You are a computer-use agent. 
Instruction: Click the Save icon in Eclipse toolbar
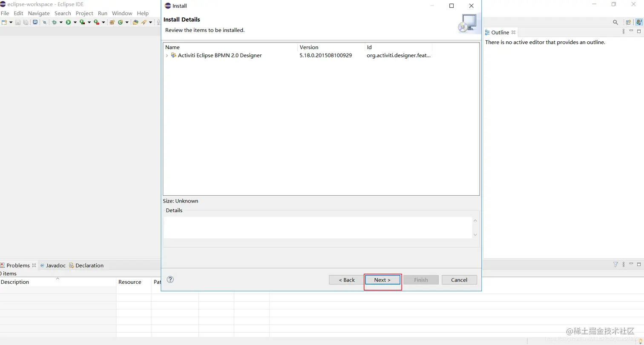(18, 22)
